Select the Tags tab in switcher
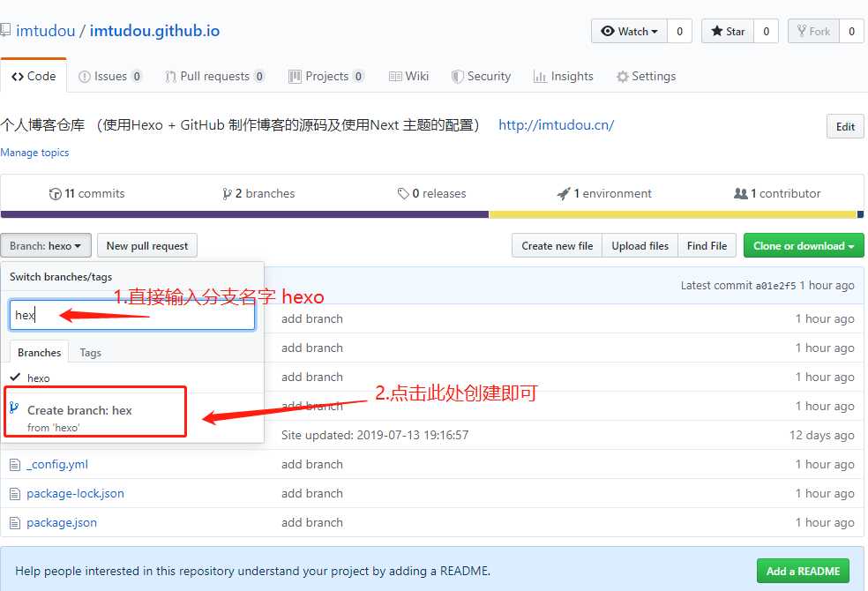The image size is (868, 591). [x=90, y=353]
